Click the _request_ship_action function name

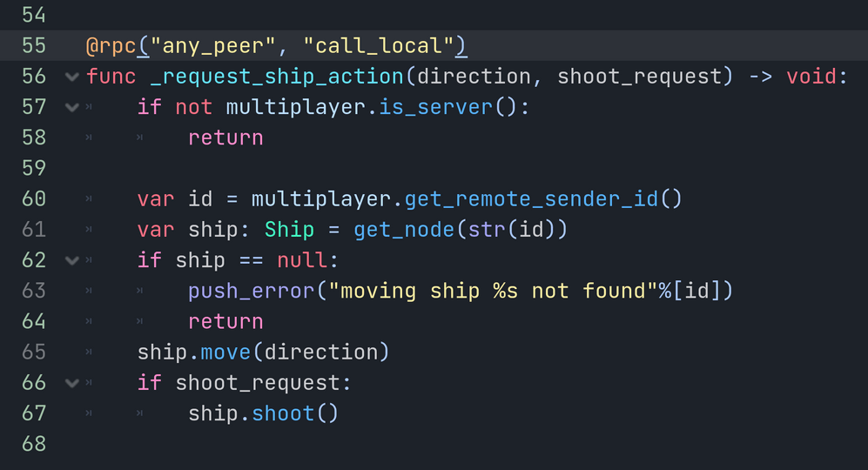[x=277, y=77]
